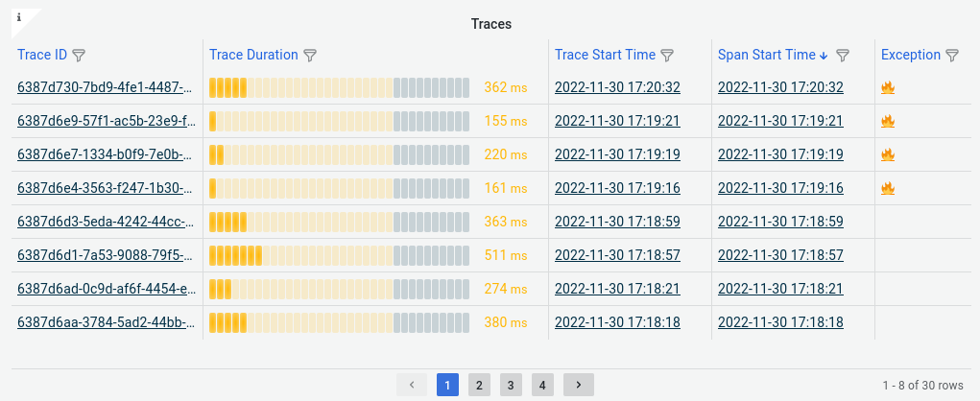Click the info icon in panel corner
This screenshot has height=401, width=980.
point(19,17)
